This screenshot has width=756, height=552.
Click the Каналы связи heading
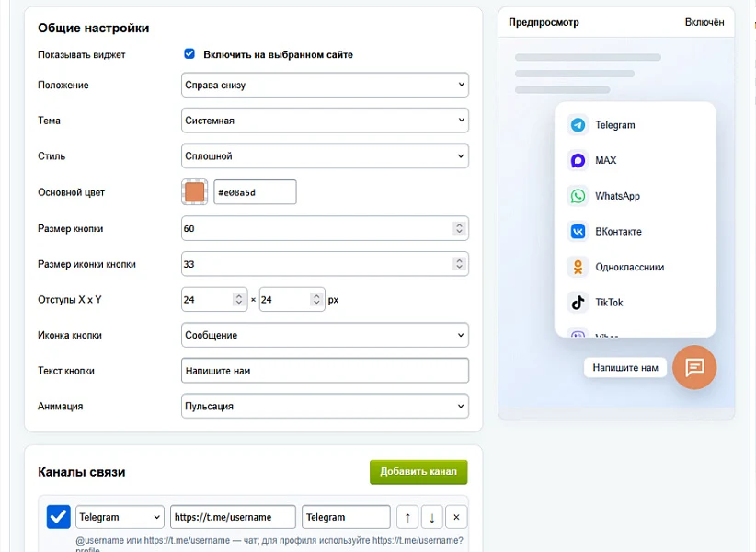point(82,472)
